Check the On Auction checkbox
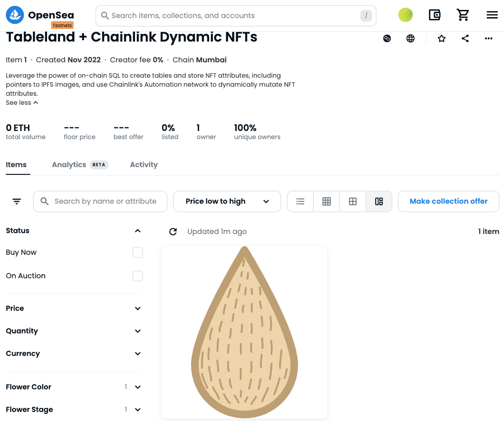Image resolution: width=504 pixels, height=421 pixels. [x=138, y=276]
